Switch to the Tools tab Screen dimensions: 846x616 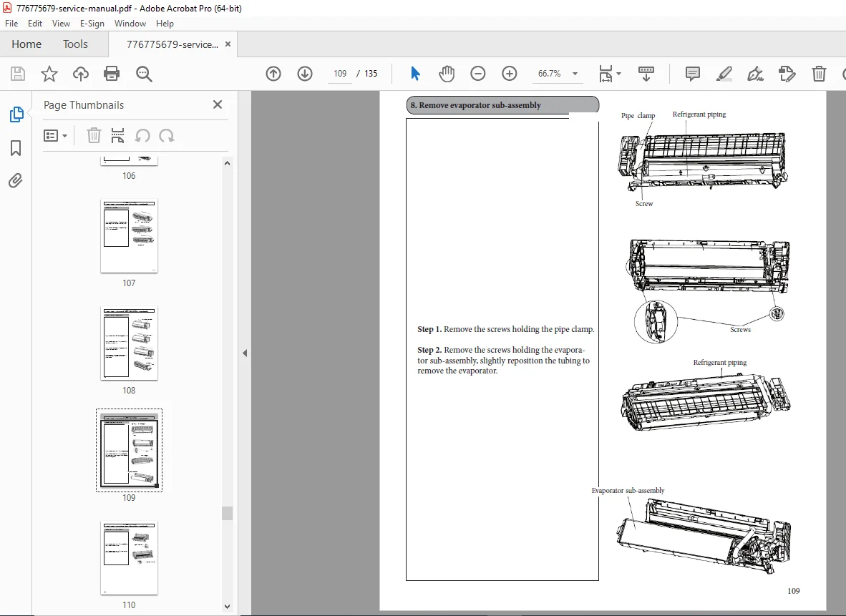coord(75,44)
